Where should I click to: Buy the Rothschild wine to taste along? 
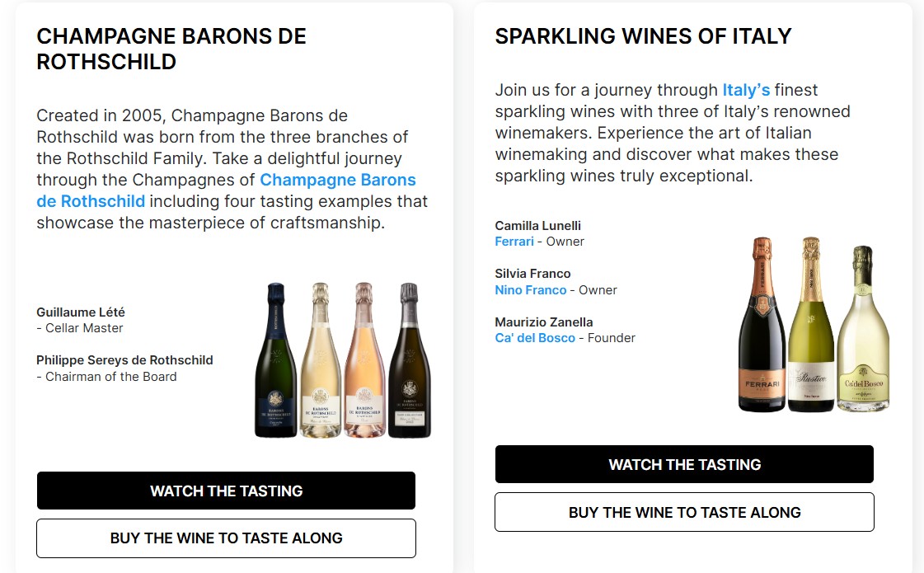coord(226,538)
